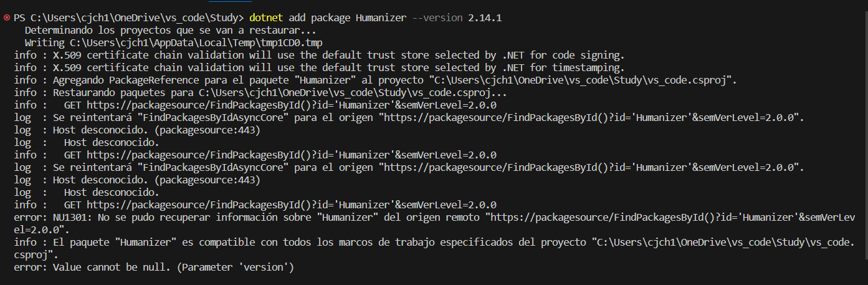The width and height of the screenshot is (868, 285).
Task: Click the (Parameter 'version') text
Action: pyautogui.click(x=232, y=268)
